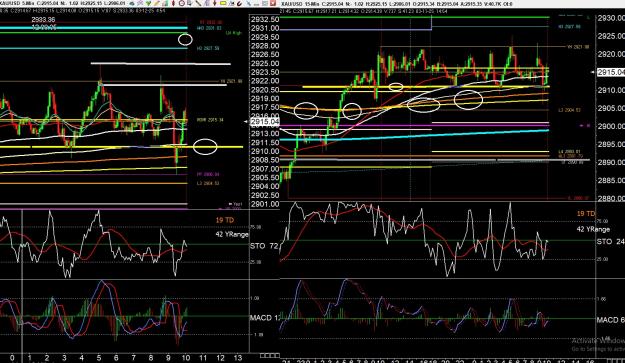Click the 2925.00 price axis label
Viewport: 625px width, 363px height.
pos(265,63)
